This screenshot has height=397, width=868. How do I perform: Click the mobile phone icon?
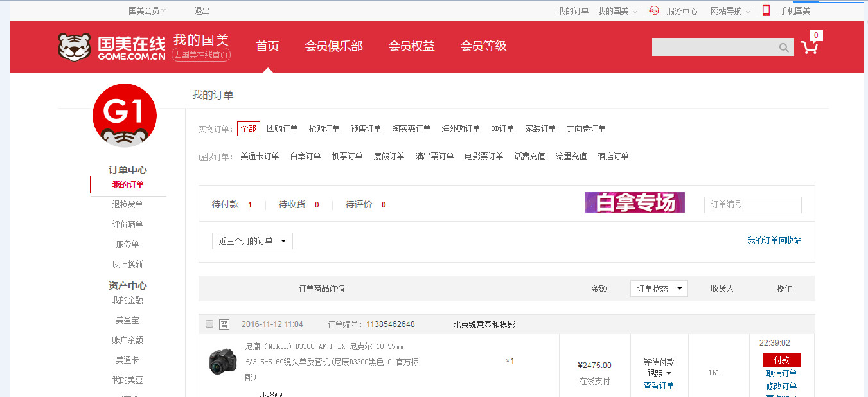766,11
